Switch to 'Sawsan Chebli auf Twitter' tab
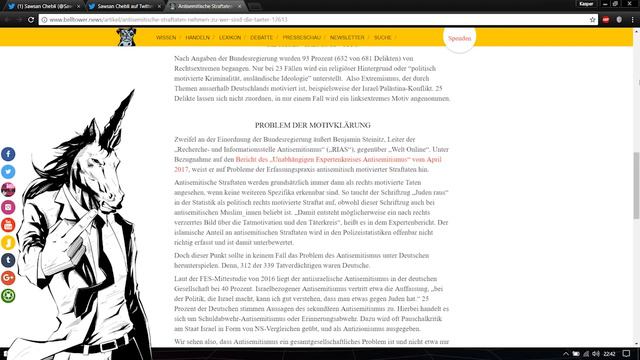This screenshot has width=640, height=360. pyautogui.click(x=124, y=6)
